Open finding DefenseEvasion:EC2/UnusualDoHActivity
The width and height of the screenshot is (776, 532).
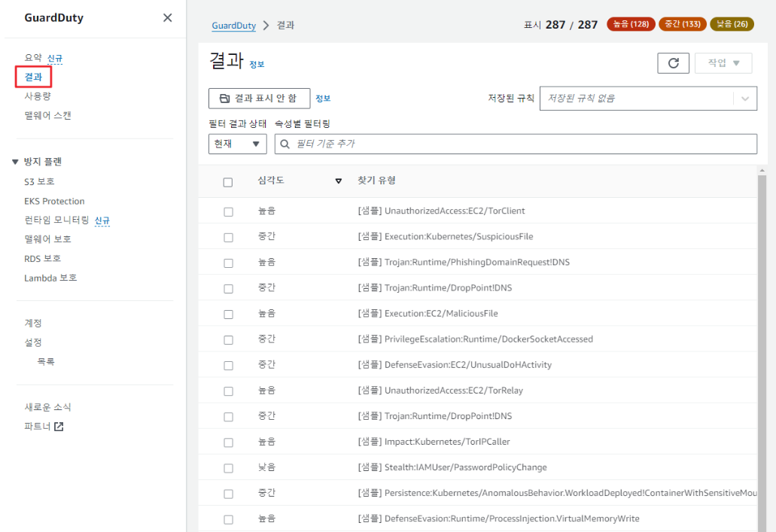point(455,365)
